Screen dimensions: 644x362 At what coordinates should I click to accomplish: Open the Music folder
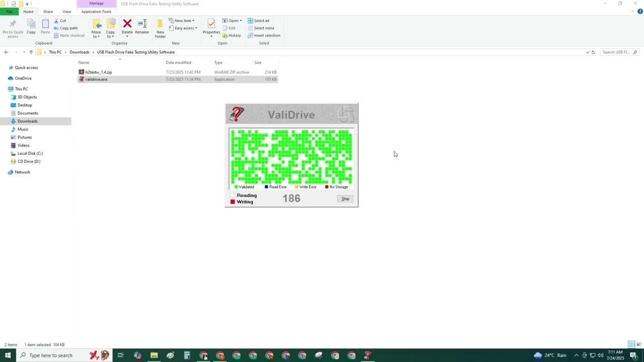tap(23, 129)
